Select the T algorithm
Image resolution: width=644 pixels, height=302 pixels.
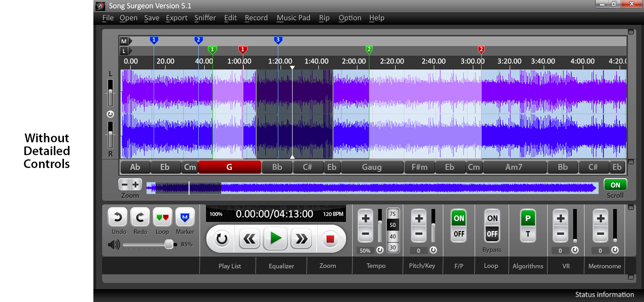[528, 234]
